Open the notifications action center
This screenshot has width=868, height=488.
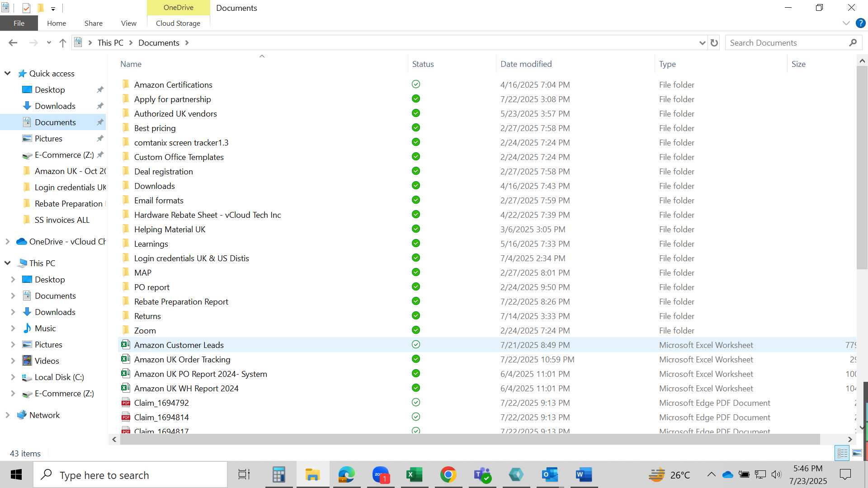[x=845, y=474]
